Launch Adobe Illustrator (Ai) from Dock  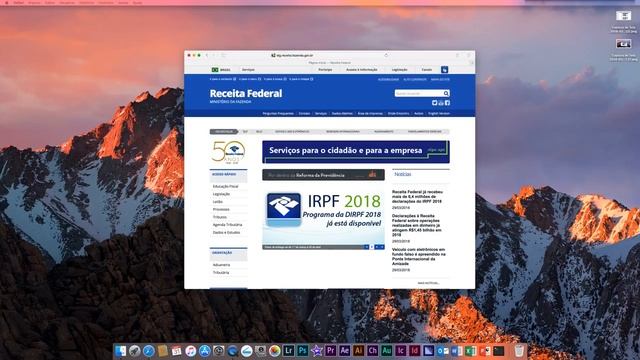pos(358,351)
